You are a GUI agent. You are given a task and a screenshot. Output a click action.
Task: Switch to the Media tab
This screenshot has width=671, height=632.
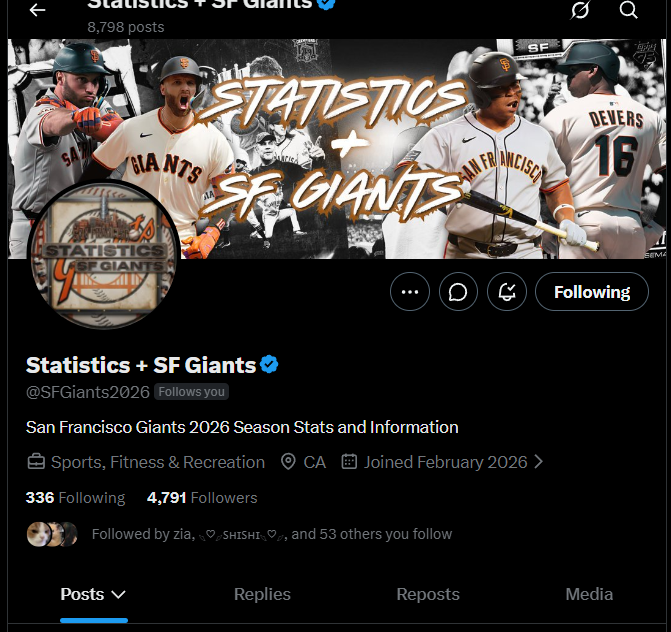pos(589,594)
